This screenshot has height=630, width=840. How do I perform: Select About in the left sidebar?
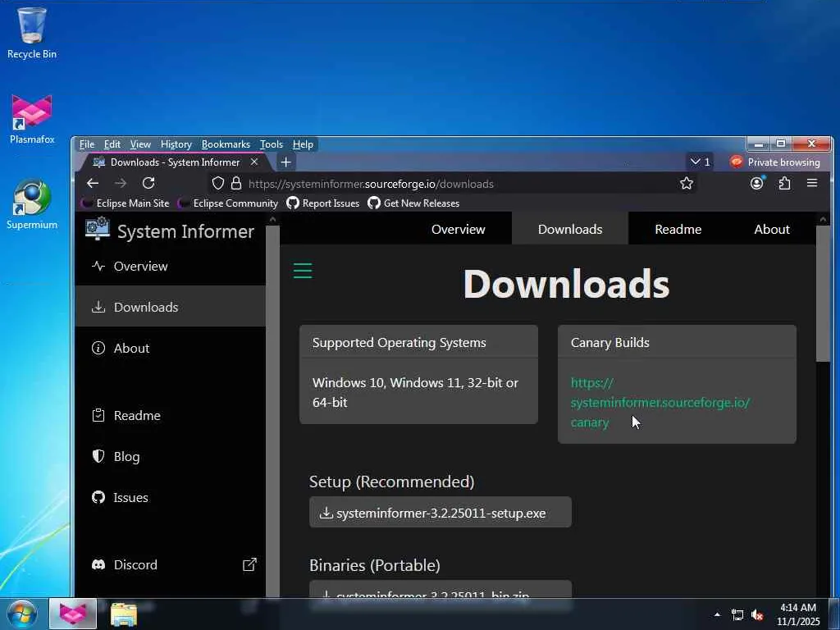tap(171, 348)
